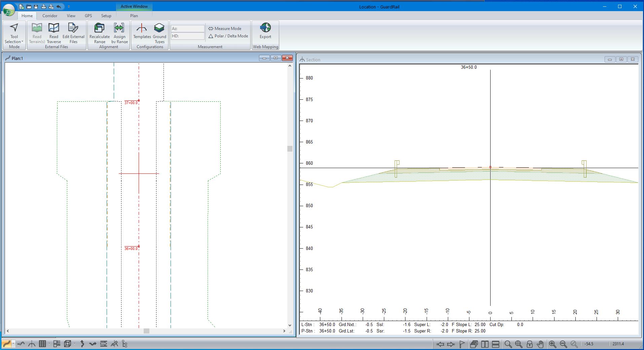Select the pan hand tool
Screen dimensions: 644x350
click(540, 344)
